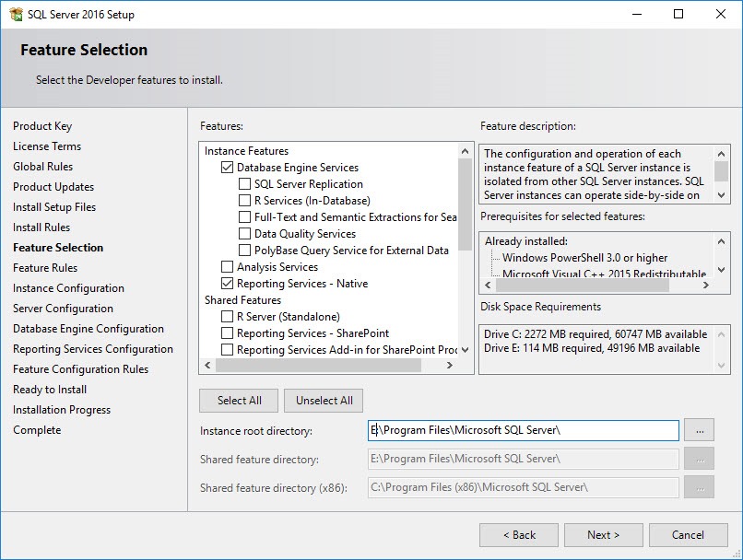Select the Analysis Services checkbox
The width and height of the screenshot is (743, 560).
coord(228,267)
